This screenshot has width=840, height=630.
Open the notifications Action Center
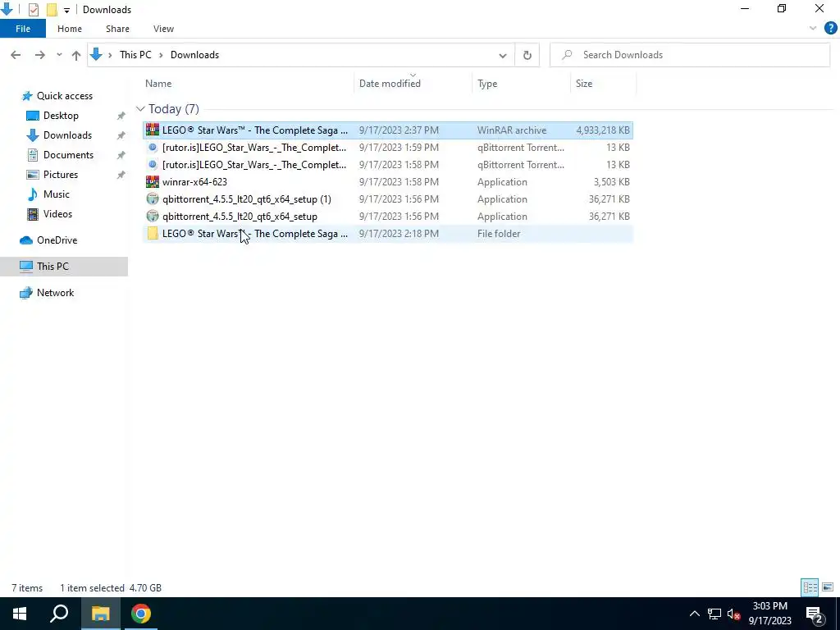click(x=815, y=614)
